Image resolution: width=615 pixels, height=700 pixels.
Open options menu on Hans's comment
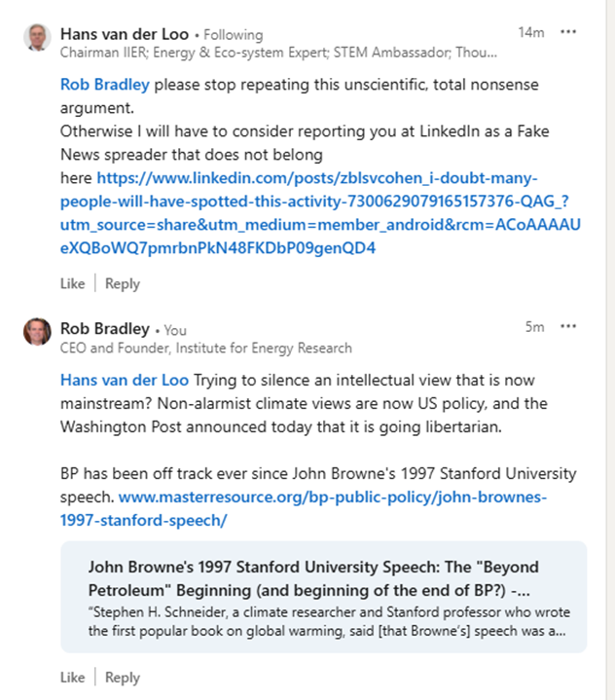[x=568, y=32]
